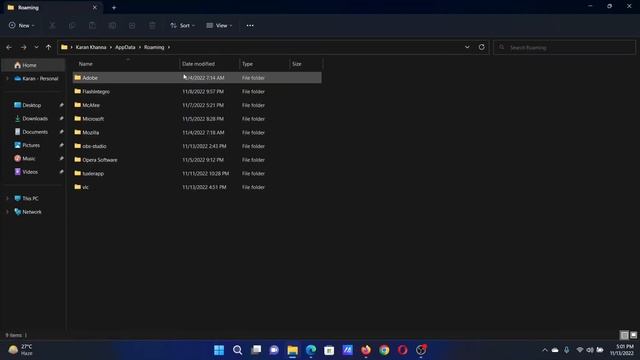The height and width of the screenshot is (360, 640).
Task: Launch Microsoft Edge from taskbar
Action: 311,350
